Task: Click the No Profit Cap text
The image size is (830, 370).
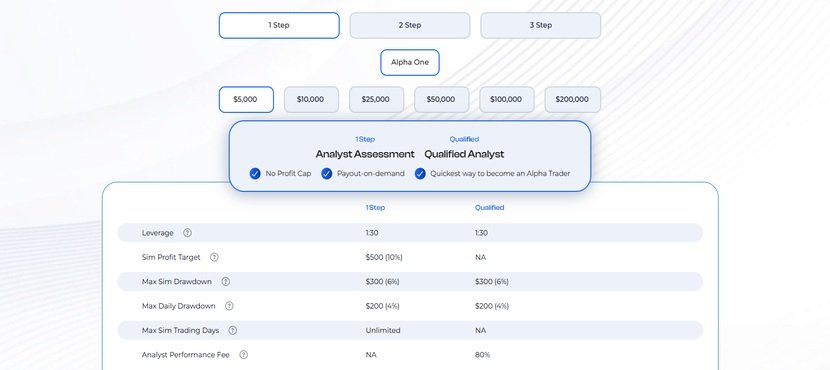Action: tap(288, 174)
